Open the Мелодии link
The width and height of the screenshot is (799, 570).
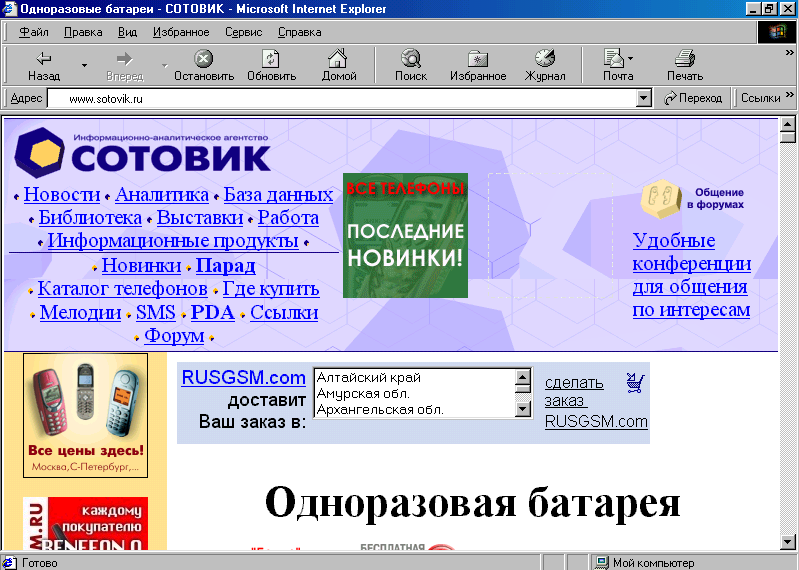pos(81,312)
